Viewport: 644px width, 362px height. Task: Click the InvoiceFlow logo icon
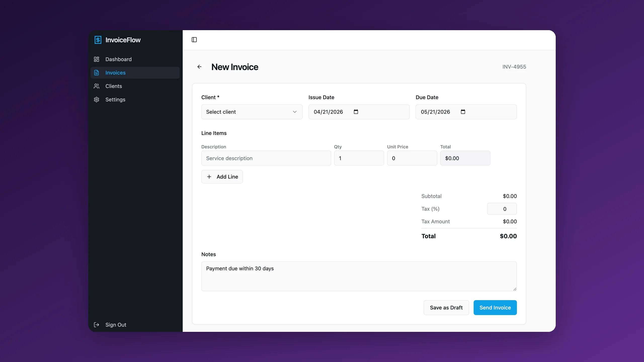click(x=98, y=40)
